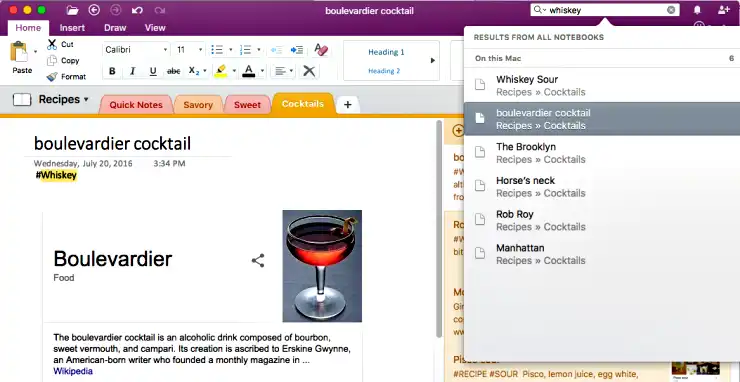The width and height of the screenshot is (740, 382).
Task: Expand bullet style options arrow
Action: (x=231, y=50)
